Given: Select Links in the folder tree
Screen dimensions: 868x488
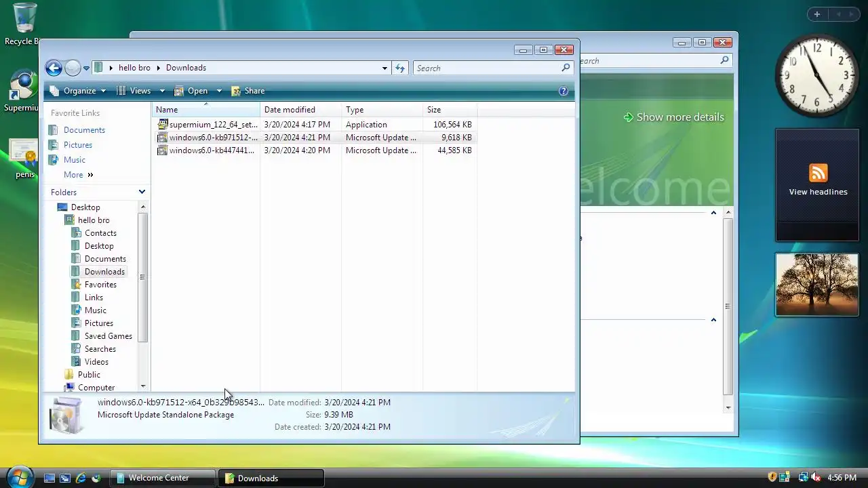Looking at the screenshot, I should click(94, 298).
